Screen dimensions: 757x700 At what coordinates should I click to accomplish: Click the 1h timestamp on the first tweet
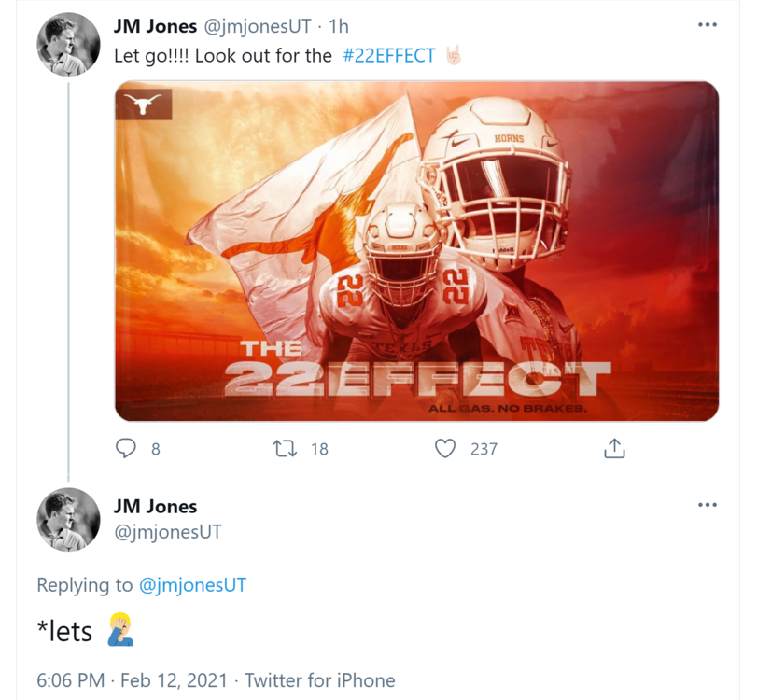point(338,27)
